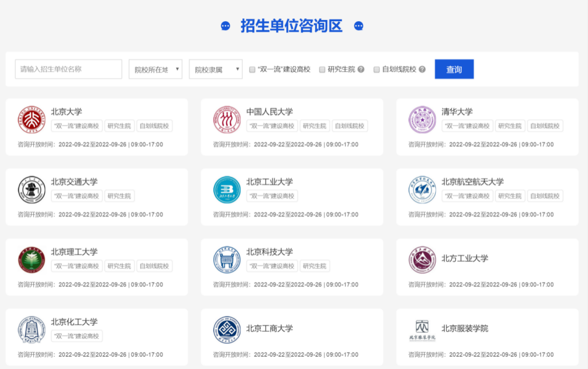Select the 北京化工大学 name
Image resolution: width=588 pixels, height=369 pixels.
[74, 322]
